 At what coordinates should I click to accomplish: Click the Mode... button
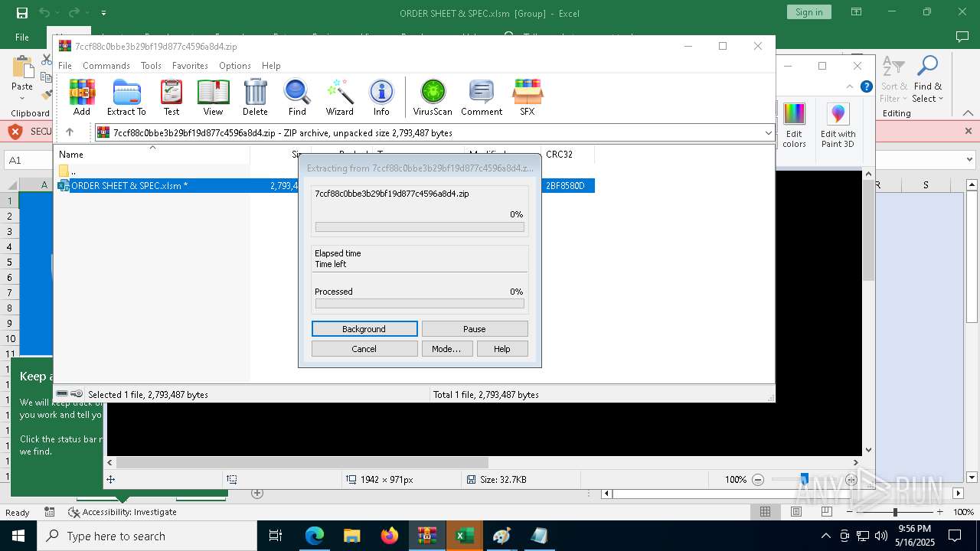tap(446, 348)
